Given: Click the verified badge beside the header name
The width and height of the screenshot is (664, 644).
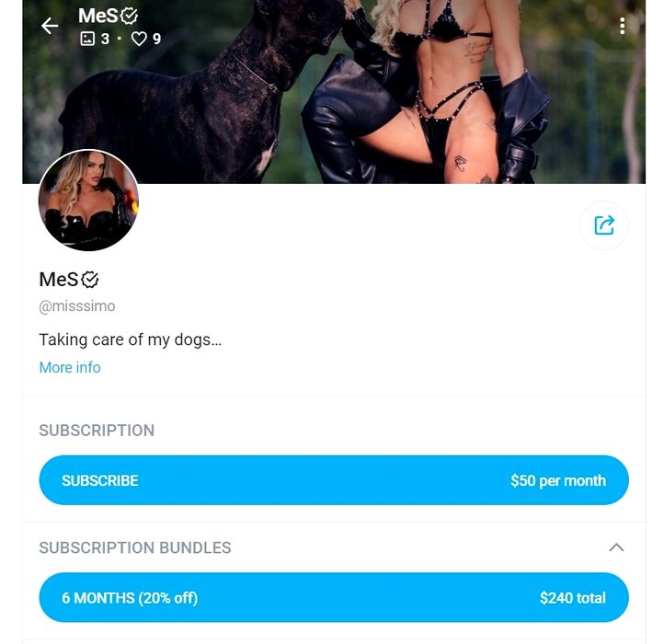Looking at the screenshot, I should (129, 17).
